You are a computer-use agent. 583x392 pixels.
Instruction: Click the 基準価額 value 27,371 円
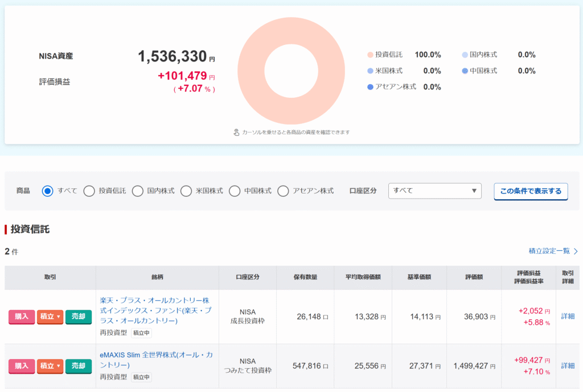(x=425, y=366)
